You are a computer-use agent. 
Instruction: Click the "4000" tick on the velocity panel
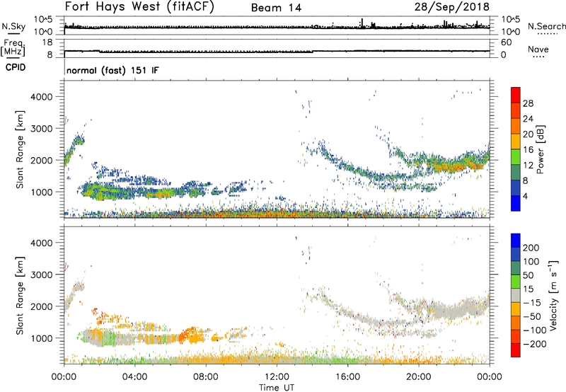(41, 243)
